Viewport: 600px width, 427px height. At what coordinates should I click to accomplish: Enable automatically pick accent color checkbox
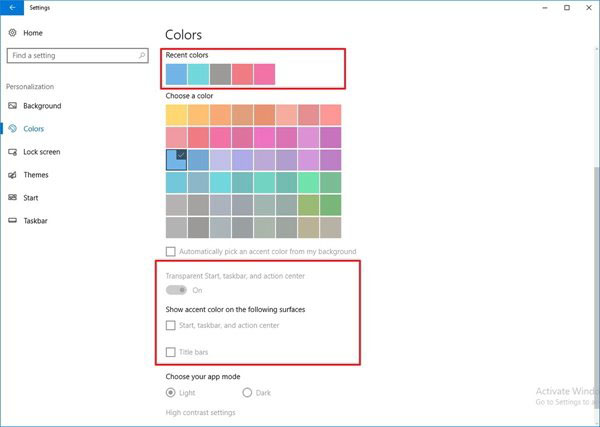click(x=171, y=252)
